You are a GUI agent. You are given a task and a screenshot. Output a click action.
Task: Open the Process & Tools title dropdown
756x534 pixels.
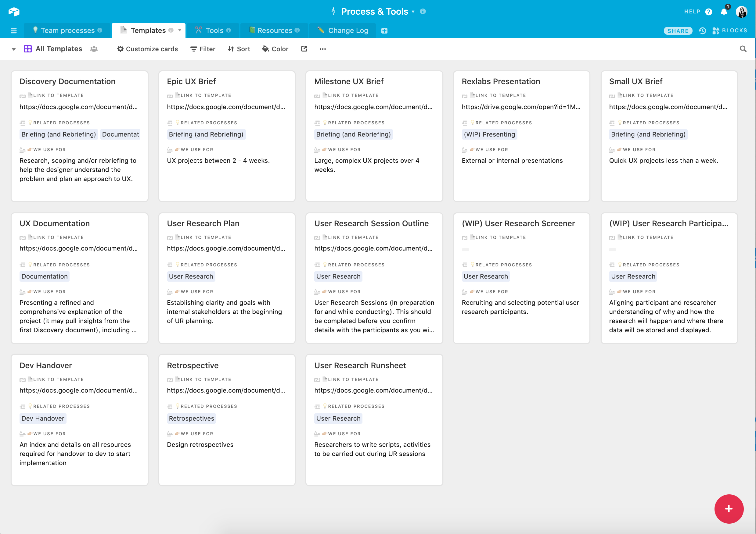tap(413, 12)
